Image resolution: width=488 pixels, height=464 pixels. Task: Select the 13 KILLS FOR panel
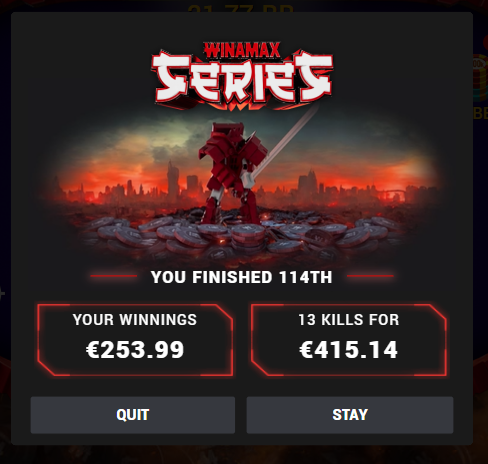tap(348, 340)
